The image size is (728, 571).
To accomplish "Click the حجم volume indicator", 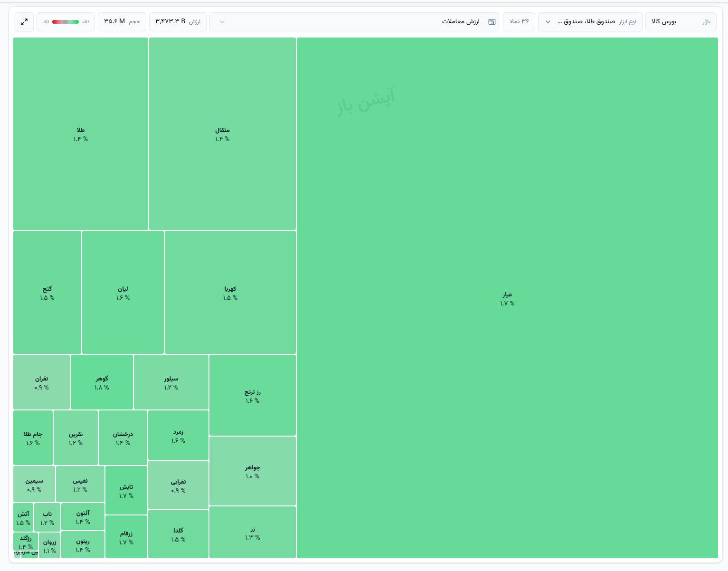I will click(x=122, y=22).
